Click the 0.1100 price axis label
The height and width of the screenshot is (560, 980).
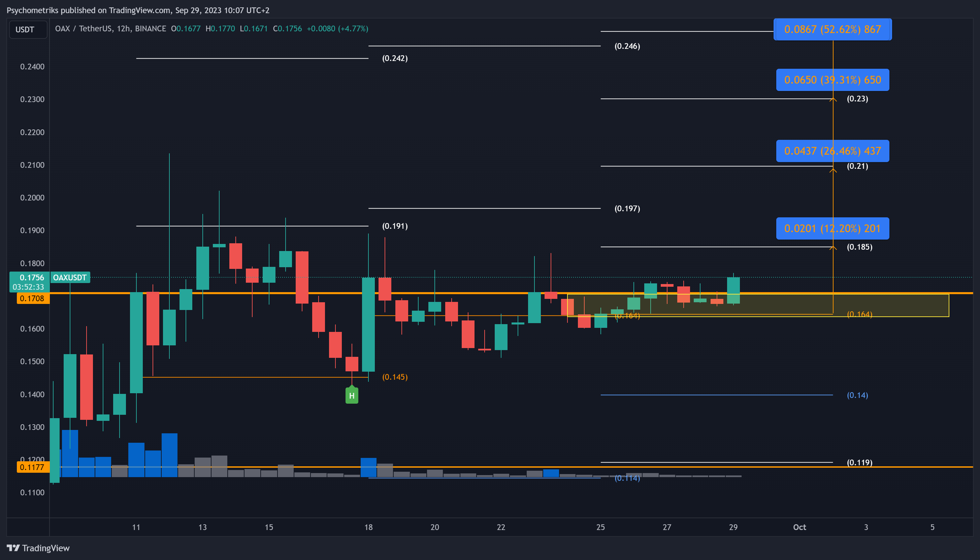pyautogui.click(x=32, y=493)
